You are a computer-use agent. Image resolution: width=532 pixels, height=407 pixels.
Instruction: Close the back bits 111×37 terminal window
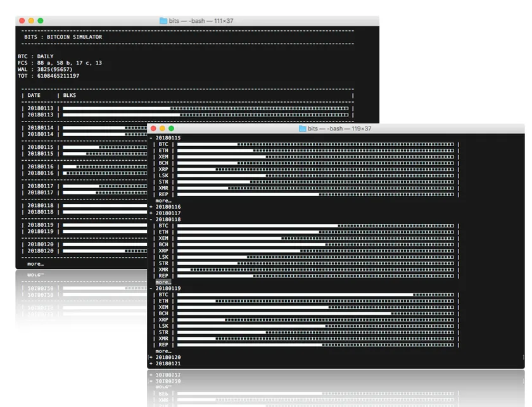pyautogui.click(x=22, y=21)
